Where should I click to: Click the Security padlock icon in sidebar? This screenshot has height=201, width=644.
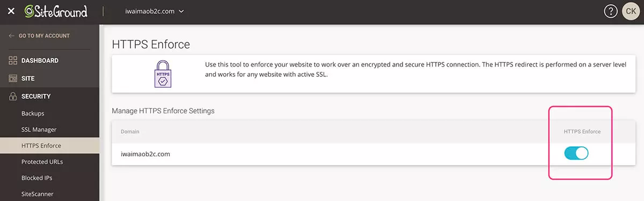13,96
